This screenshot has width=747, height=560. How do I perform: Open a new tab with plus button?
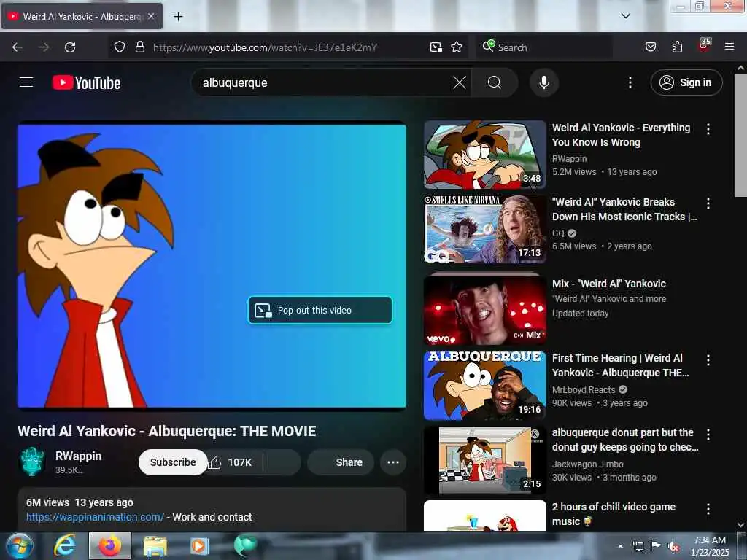[x=178, y=17]
